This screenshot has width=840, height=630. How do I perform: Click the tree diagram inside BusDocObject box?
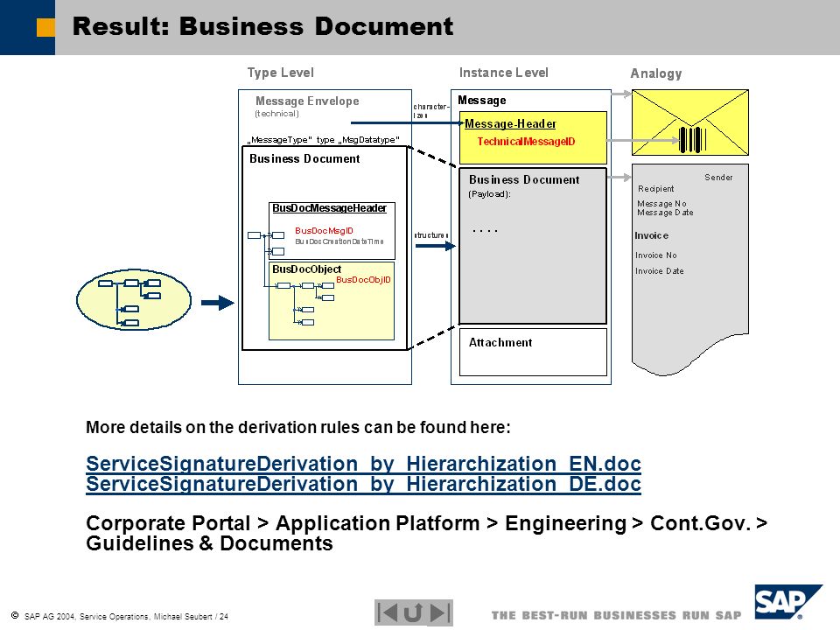click(299, 304)
